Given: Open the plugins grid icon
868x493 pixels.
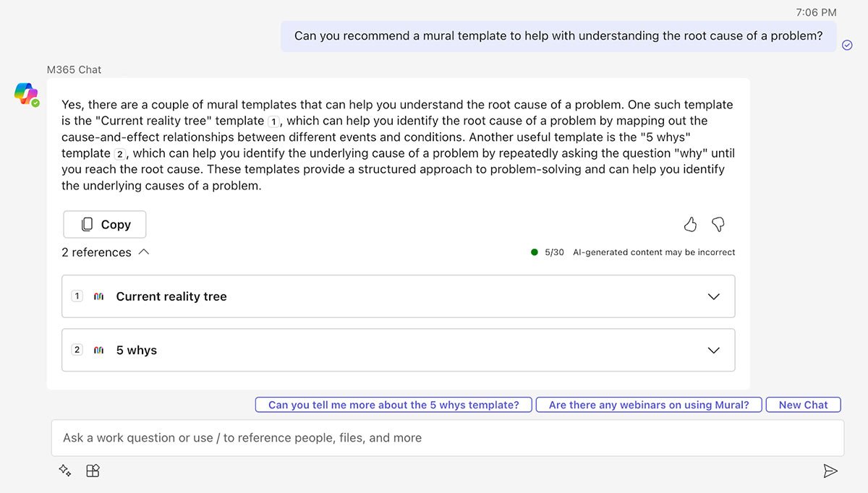Looking at the screenshot, I should click(93, 471).
